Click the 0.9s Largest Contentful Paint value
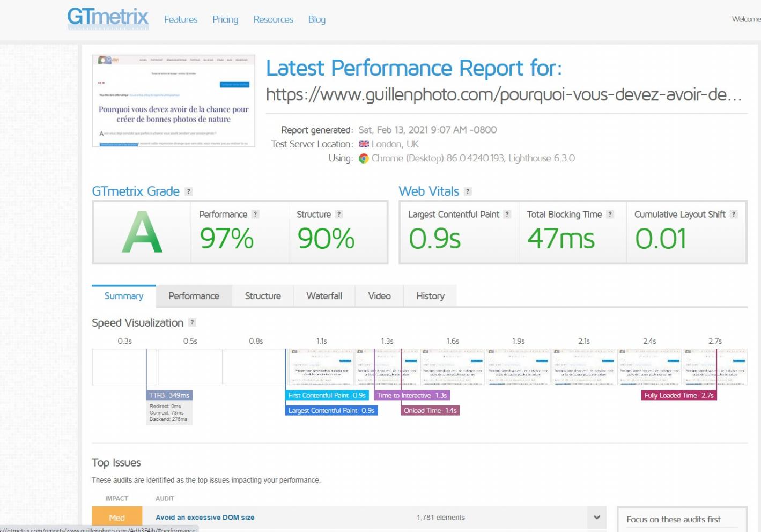This screenshot has width=761, height=532. (434, 239)
